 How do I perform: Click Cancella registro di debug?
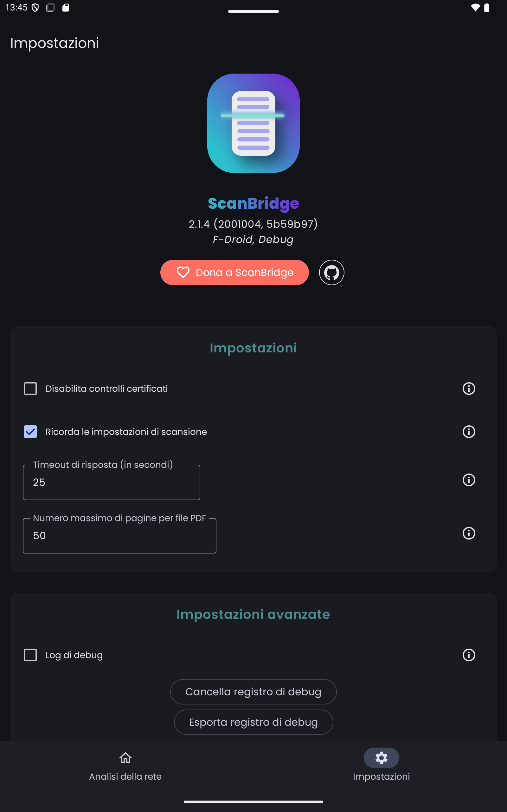click(x=253, y=691)
